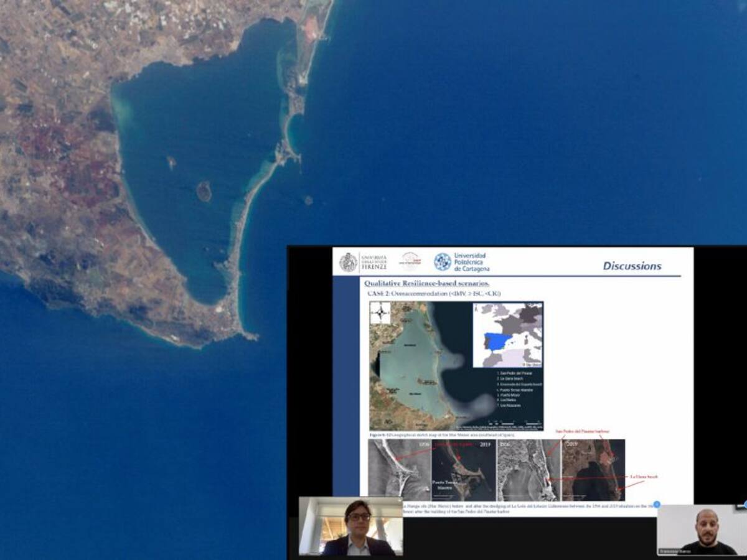Click the blue info badge near right video
Image resolution: width=747 pixels, height=560 pixels.
pos(656,505)
